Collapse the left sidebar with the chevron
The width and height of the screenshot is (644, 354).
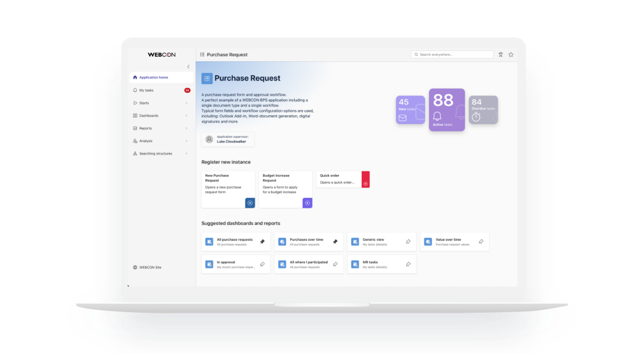coord(188,67)
